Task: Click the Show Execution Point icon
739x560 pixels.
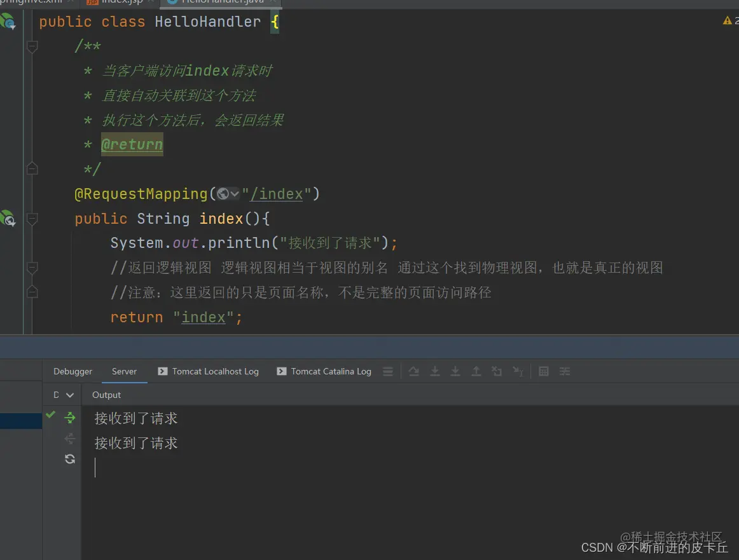Action: click(388, 372)
